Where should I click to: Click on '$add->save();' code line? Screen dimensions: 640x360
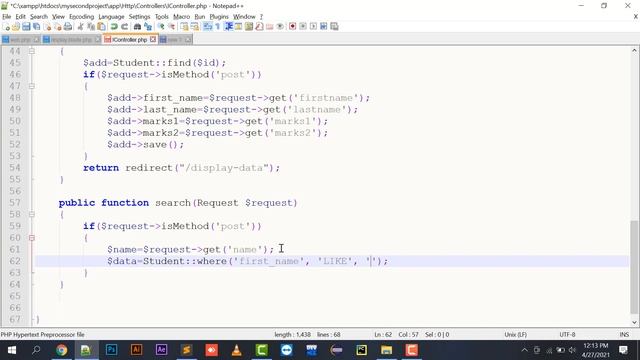pyautogui.click(x=146, y=144)
